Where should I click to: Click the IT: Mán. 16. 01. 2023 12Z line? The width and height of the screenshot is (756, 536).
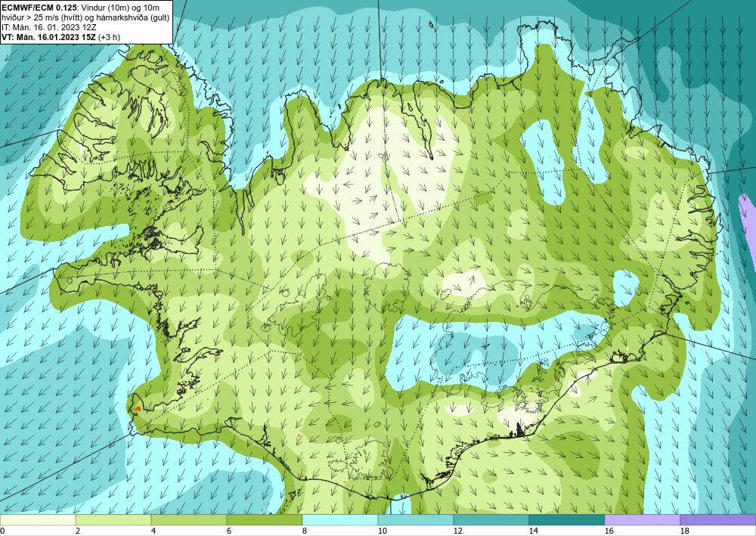click(x=49, y=27)
